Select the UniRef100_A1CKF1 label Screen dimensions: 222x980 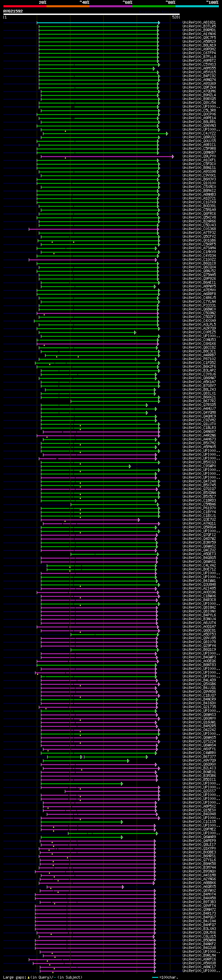click(x=199, y=161)
